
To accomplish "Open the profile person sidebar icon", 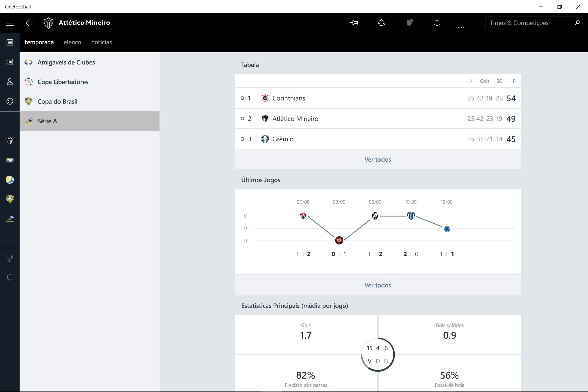I will click(10, 82).
